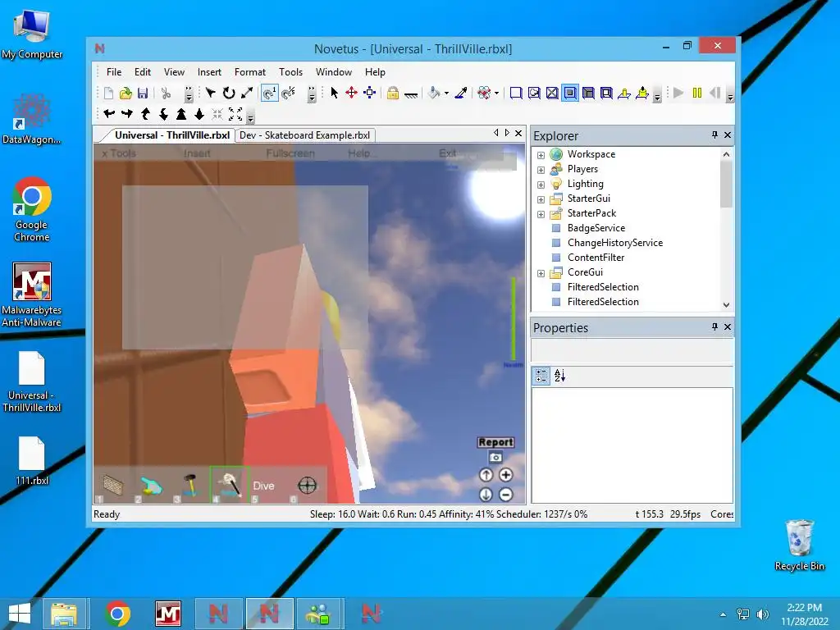Viewport: 840px width, 630px height.
Task: Save the place with the floppy icon
Action: 143,94
